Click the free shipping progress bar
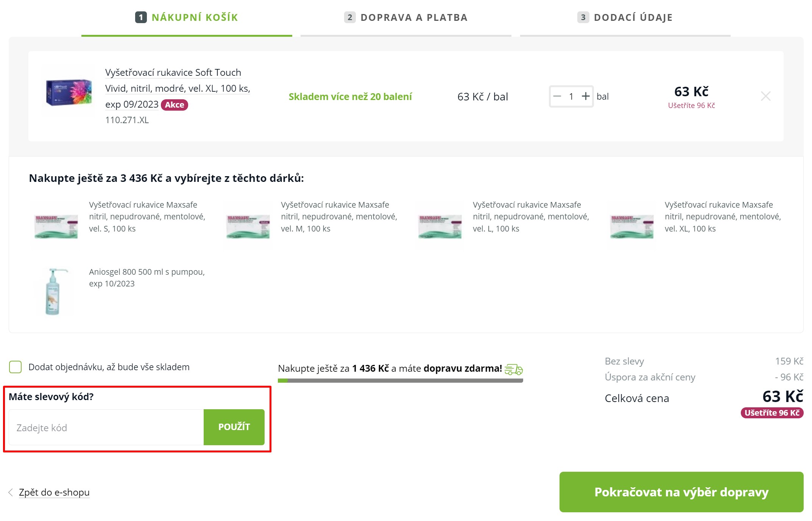Screen dimensions: 812x521 click(401, 380)
